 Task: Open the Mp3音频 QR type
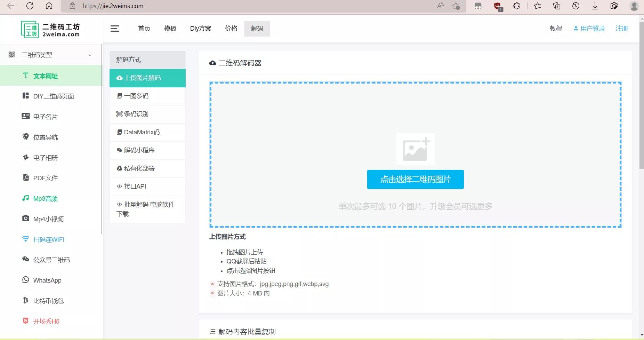pyautogui.click(x=45, y=198)
